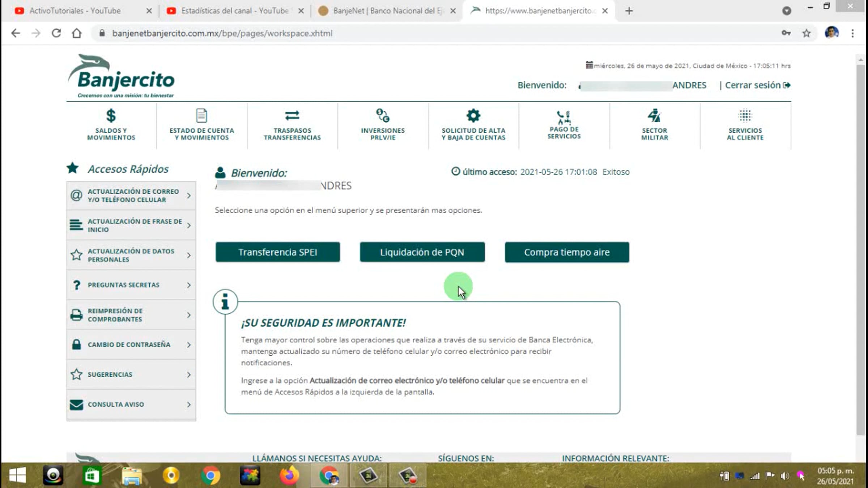Open Servicios al Cliente grid icon
This screenshot has height=488, width=868.
coord(745,116)
